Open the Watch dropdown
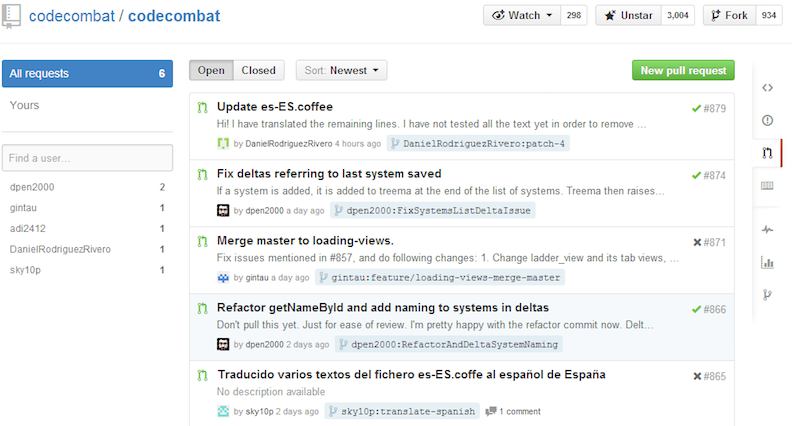The height and width of the screenshot is (426, 792). click(522, 16)
